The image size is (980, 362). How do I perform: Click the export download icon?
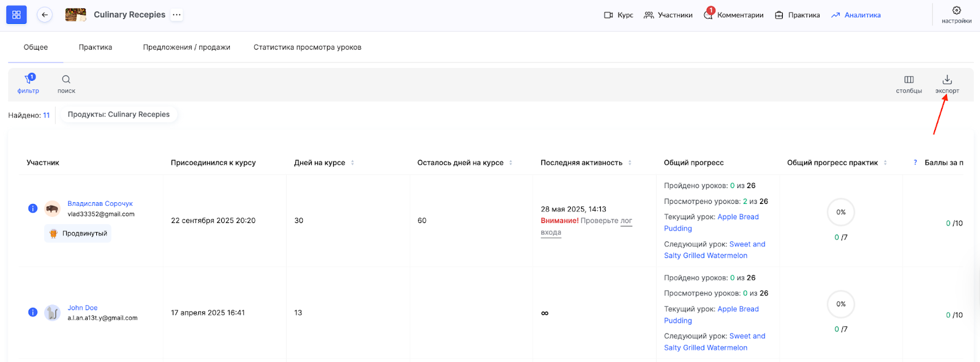click(947, 80)
